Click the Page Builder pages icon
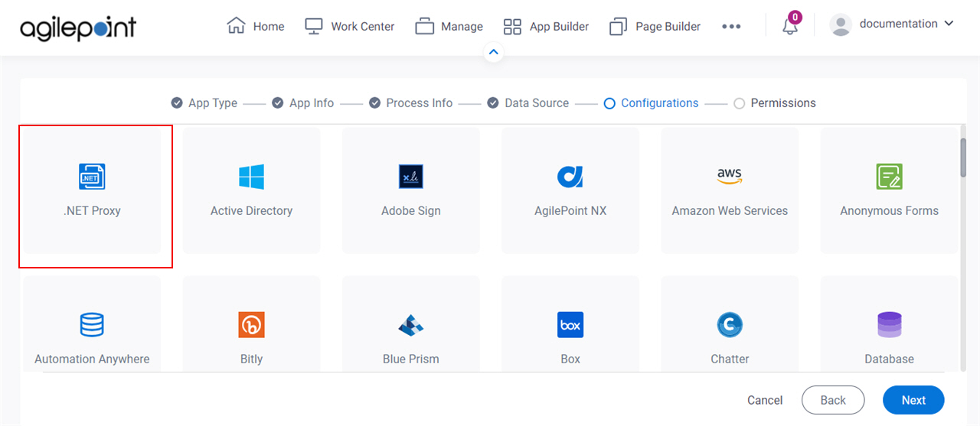The height and width of the screenshot is (426, 980). pyautogui.click(x=618, y=27)
